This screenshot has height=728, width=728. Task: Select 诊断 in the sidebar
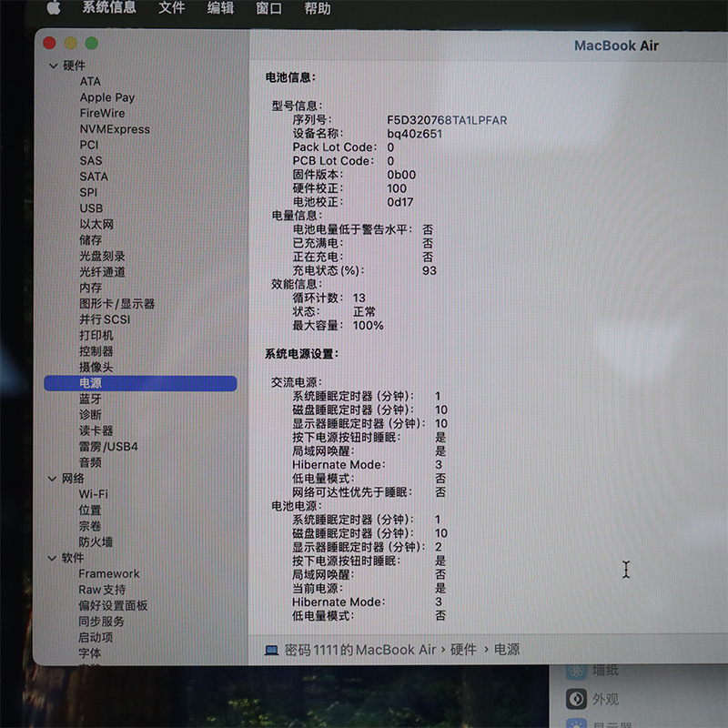click(90, 415)
